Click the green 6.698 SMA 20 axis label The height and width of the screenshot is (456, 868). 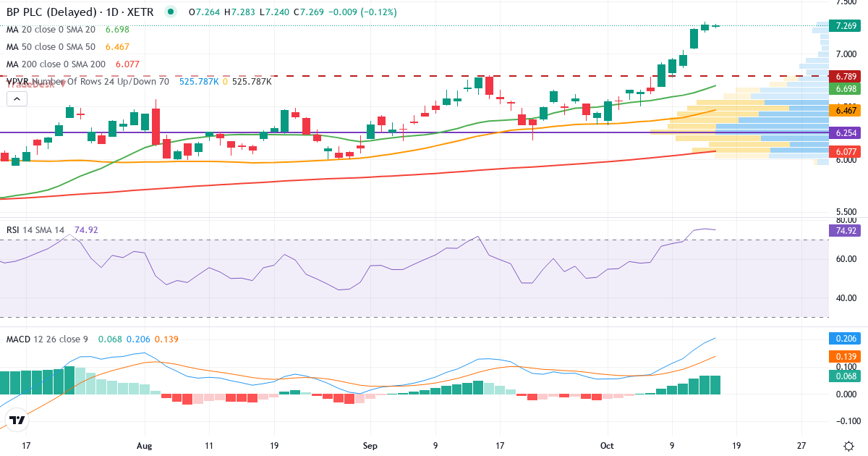[x=846, y=88]
